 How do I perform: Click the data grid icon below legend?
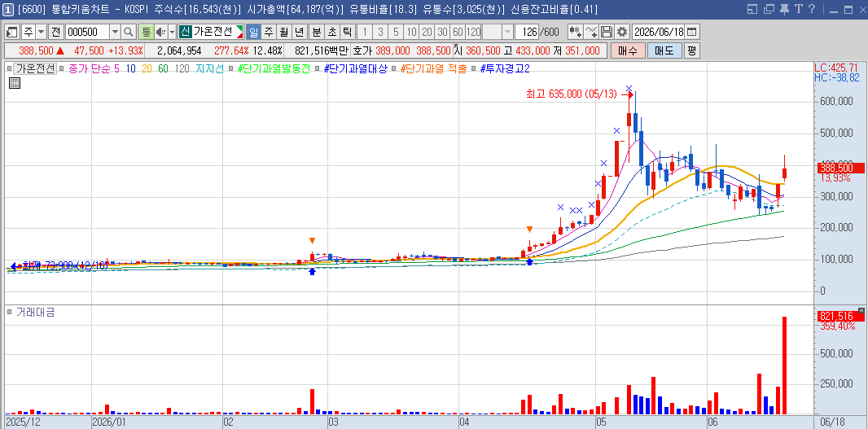coord(15,84)
